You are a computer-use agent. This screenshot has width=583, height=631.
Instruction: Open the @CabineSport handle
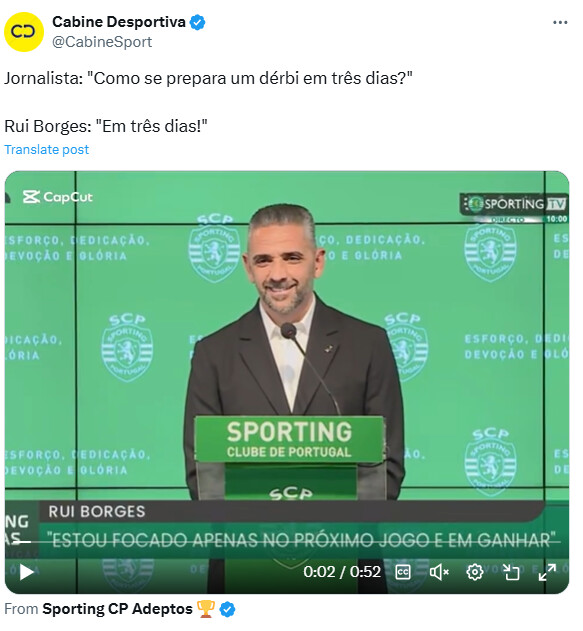click(102, 42)
